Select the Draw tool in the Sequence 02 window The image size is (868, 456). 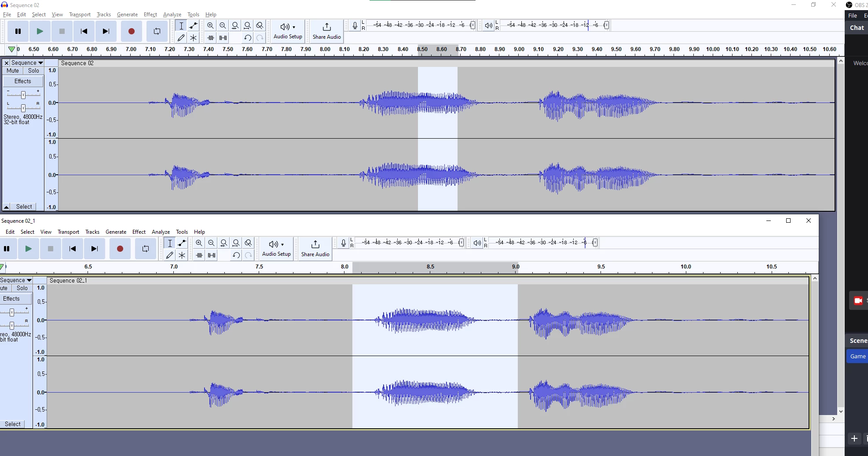(181, 38)
